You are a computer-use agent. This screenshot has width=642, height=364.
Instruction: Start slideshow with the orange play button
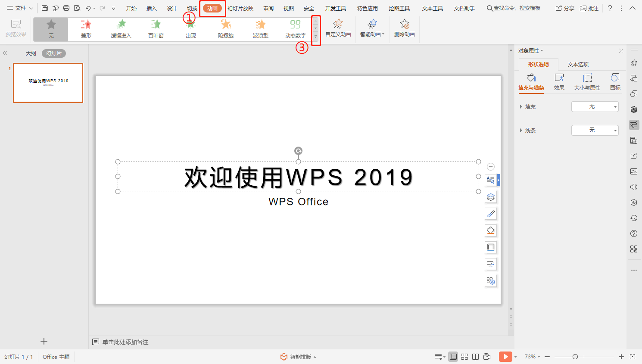point(505,357)
